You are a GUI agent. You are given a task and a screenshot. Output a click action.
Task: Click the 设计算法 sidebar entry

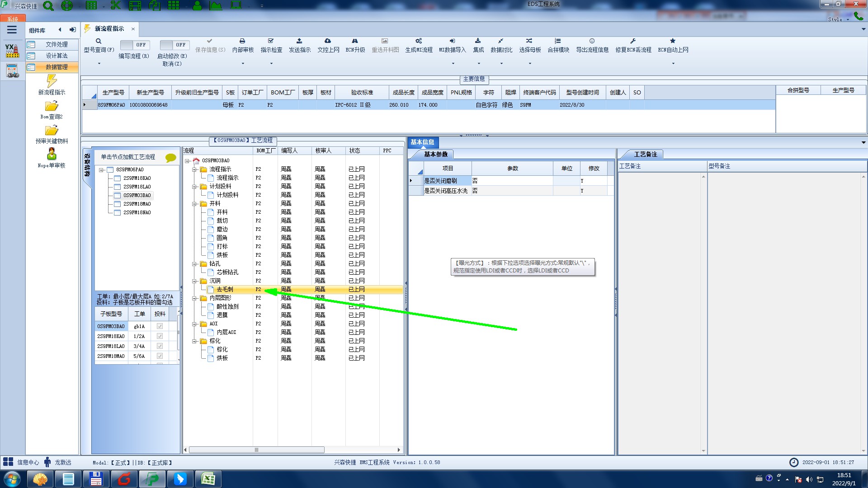[x=56, y=56]
